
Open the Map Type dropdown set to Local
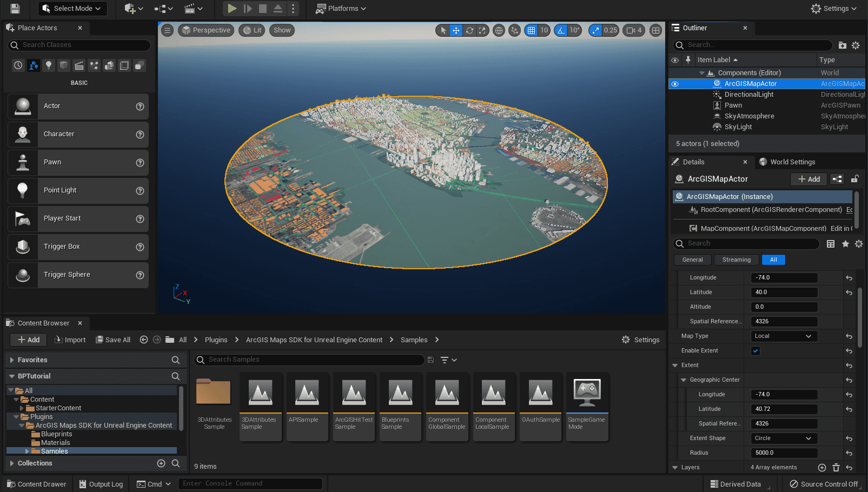[x=784, y=336]
